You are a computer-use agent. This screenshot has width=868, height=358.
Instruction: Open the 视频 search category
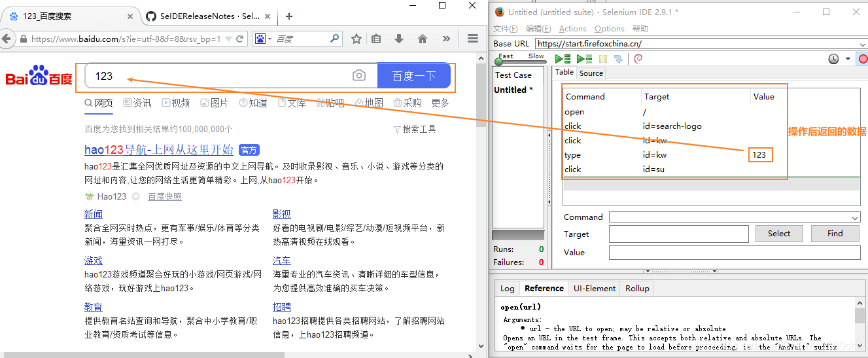tap(176, 103)
